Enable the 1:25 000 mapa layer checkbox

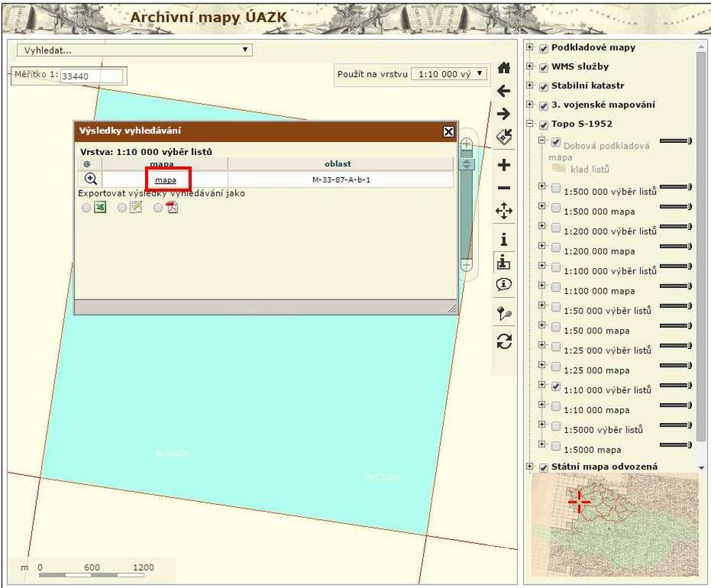(x=556, y=366)
